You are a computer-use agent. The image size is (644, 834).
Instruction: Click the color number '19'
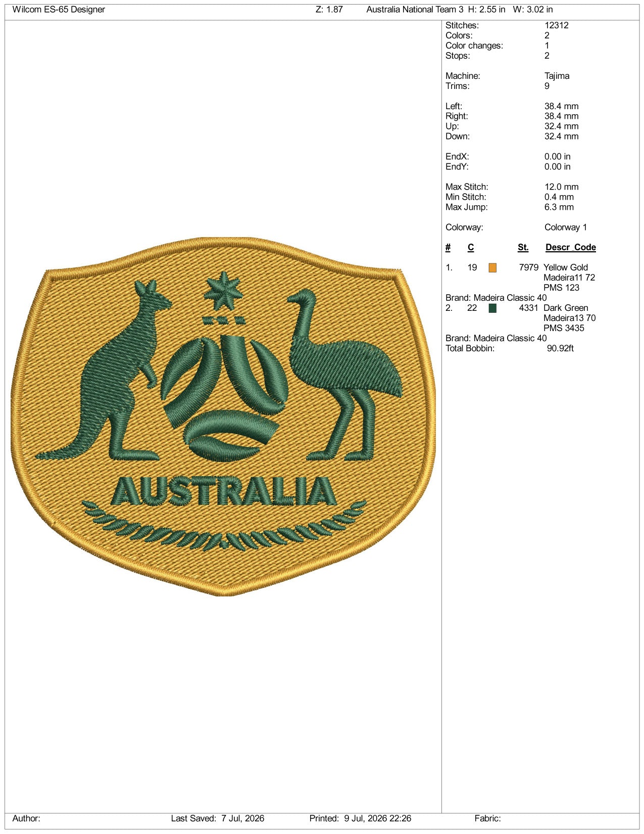coord(472,268)
